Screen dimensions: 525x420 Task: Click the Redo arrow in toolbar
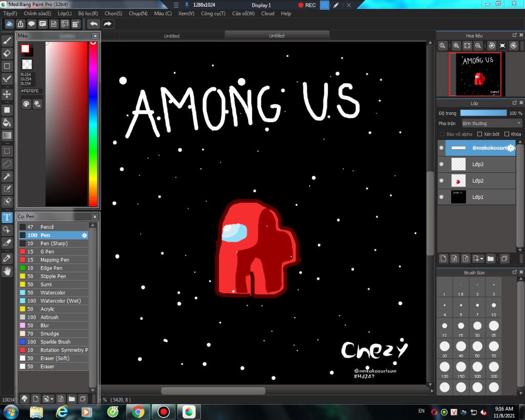pyautogui.click(x=108, y=24)
